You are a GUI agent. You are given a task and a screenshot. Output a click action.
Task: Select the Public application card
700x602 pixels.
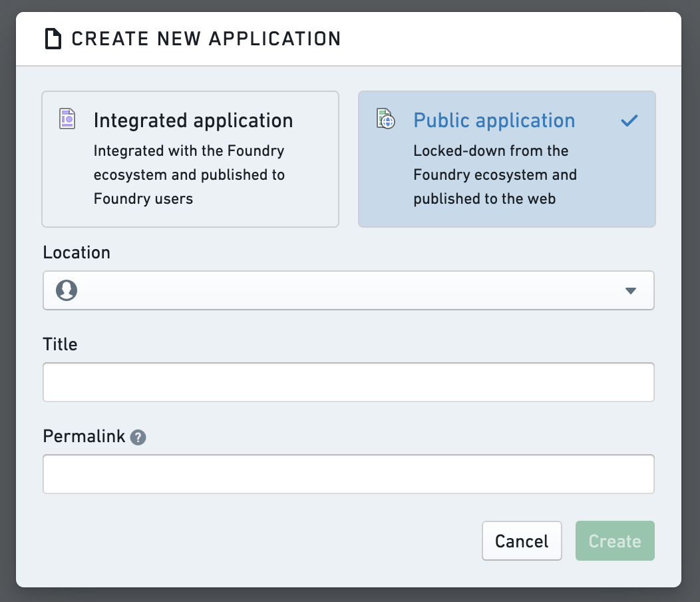[506, 159]
